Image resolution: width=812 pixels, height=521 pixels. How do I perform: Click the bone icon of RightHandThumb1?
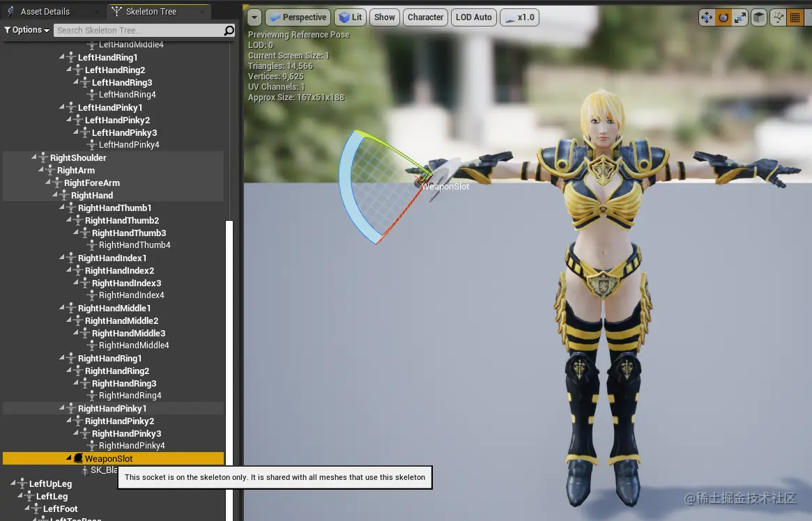coord(72,208)
